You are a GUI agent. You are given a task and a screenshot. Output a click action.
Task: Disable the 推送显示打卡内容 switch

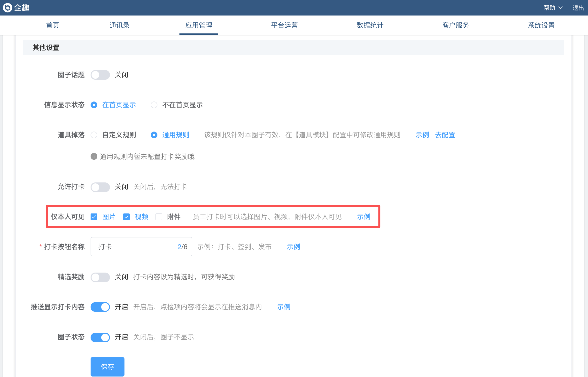tap(100, 307)
